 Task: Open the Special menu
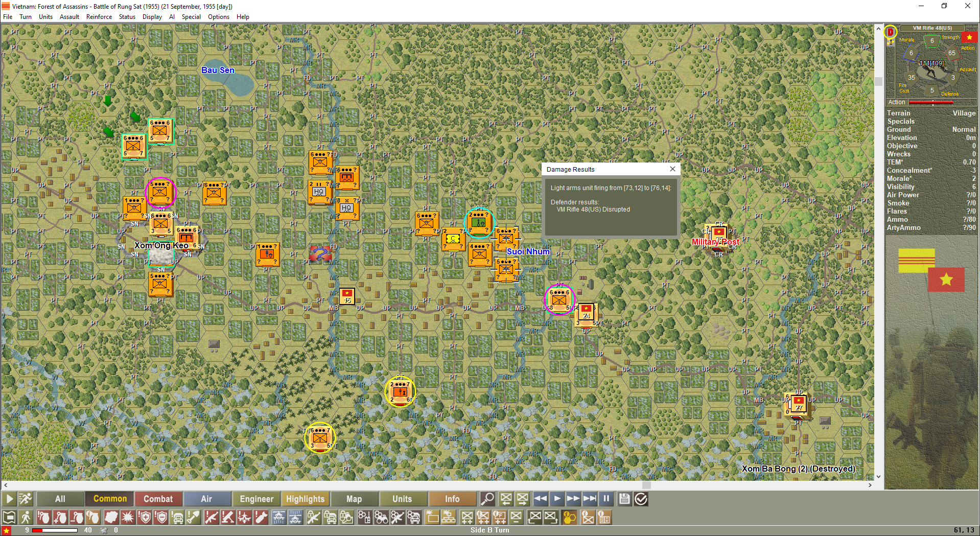[x=191, y=17]
